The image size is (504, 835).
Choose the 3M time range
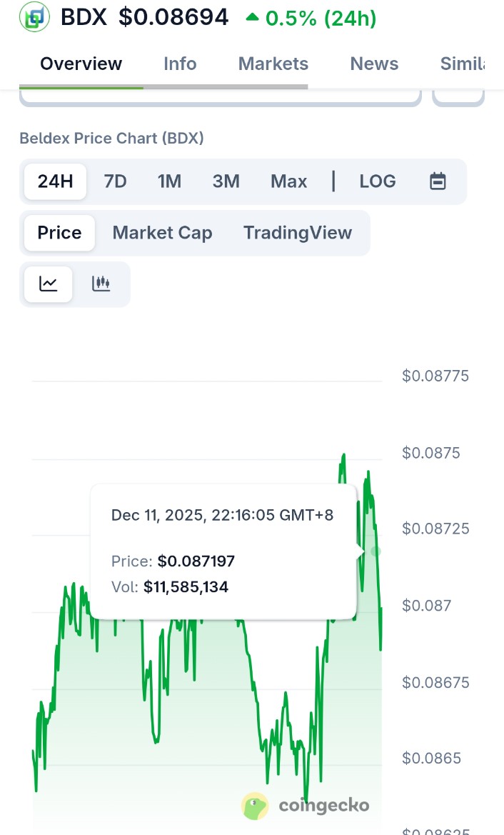(226, 181)
